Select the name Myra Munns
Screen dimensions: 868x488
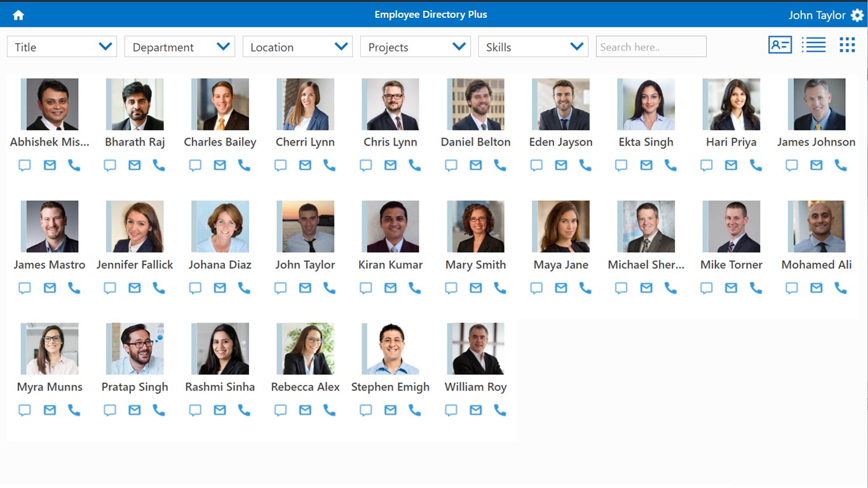(50, 386)
